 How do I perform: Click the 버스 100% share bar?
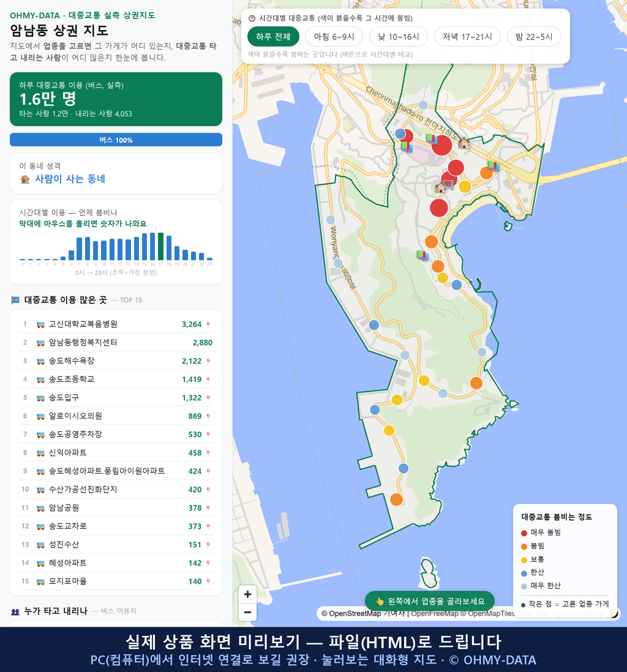pos(116,140)
